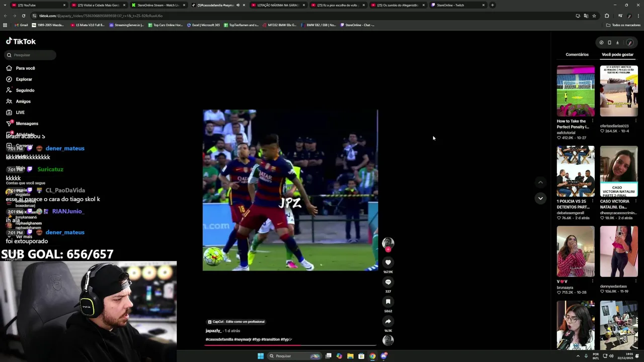Open comments via speech bubble icon
Viewport: 644px width, 362px height.
(388, 282)
